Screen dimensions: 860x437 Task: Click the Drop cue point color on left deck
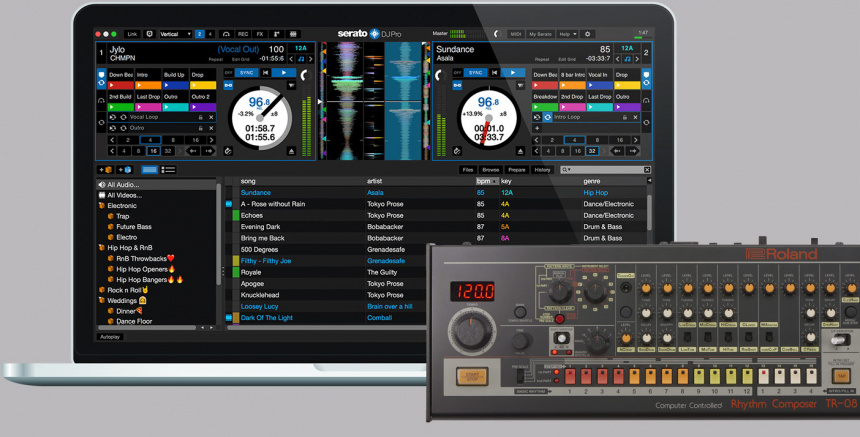pos(201,86)
